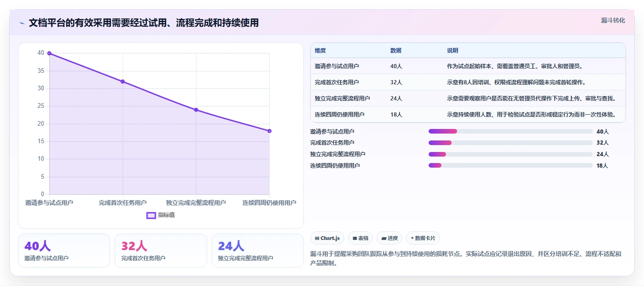Viewport: 644px width, 286px height.
Task: Click the 连续四周仍使用用户 x-axis label on the chart
Action: (x=269, y=203)
